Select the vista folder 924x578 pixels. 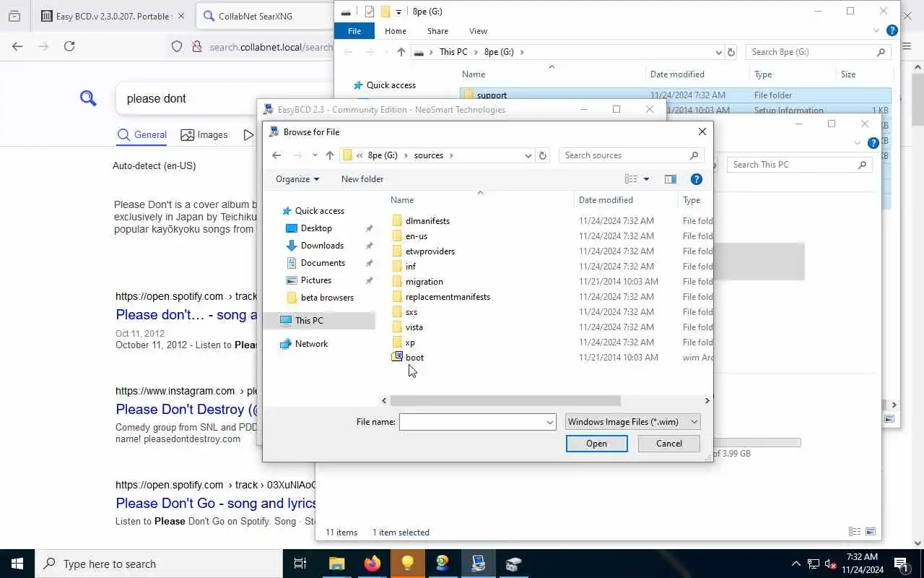pos(414,327)
